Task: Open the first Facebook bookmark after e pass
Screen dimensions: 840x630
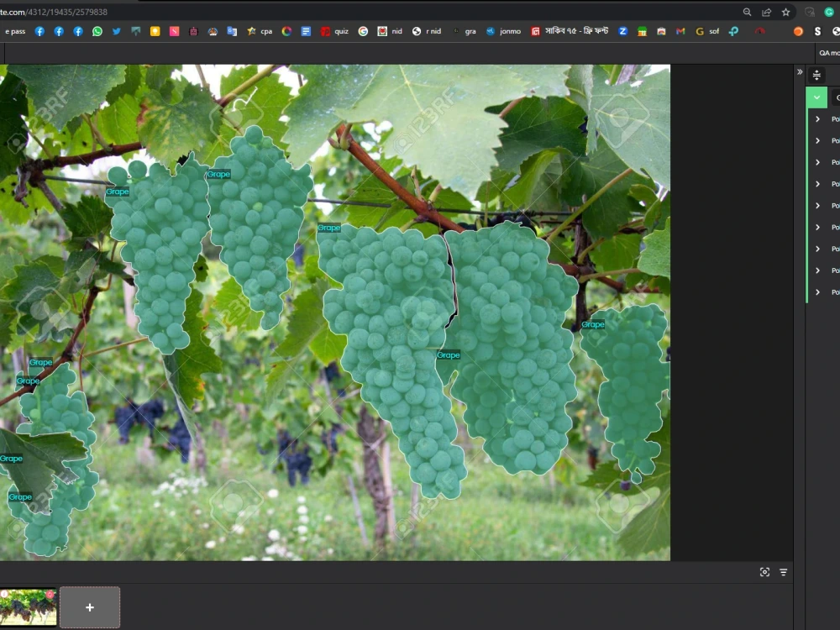Action: (39, 31)
